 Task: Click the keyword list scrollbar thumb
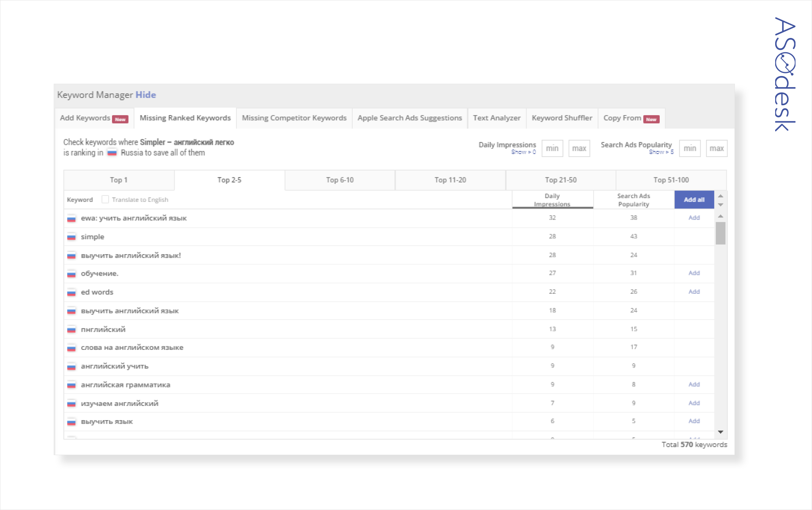[x=720, y=233]
